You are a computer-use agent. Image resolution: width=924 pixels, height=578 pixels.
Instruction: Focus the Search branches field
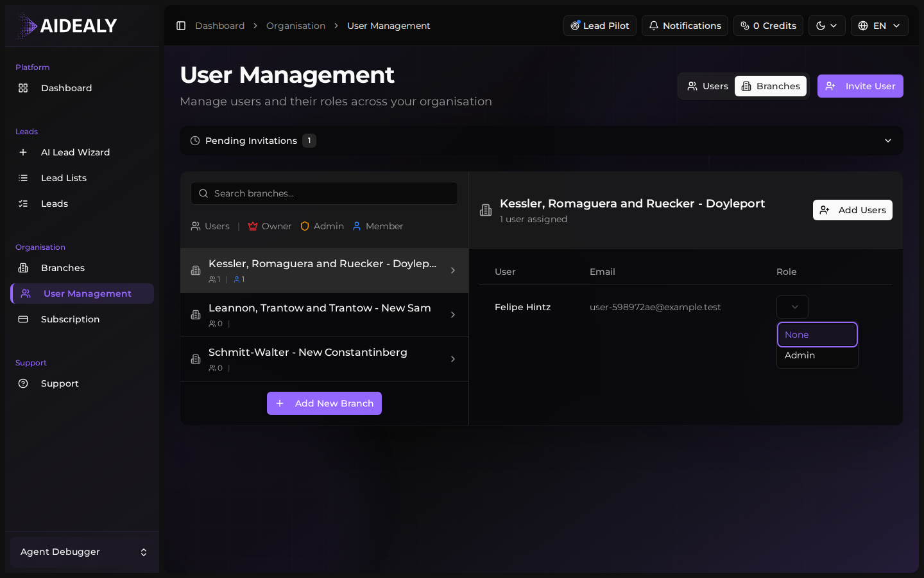[x=324, y=193]
